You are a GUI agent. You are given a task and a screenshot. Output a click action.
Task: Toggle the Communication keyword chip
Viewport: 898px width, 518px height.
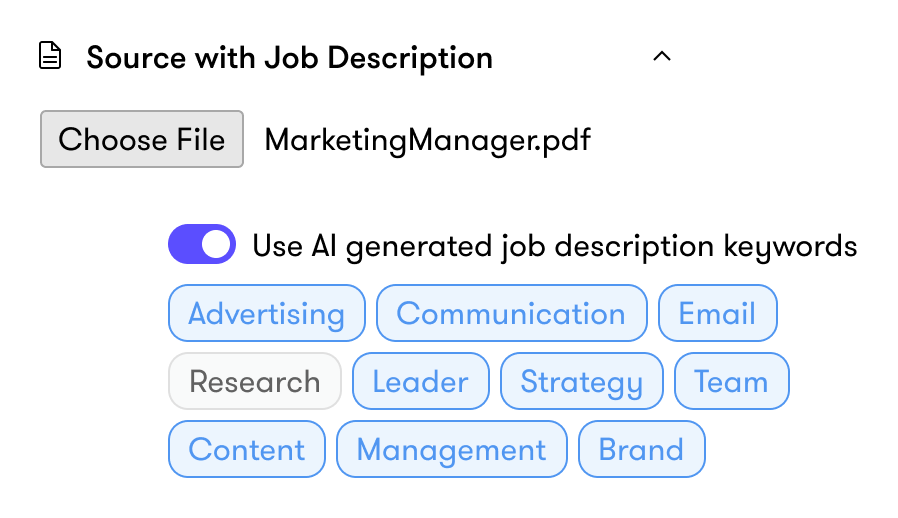click(511, 313)
